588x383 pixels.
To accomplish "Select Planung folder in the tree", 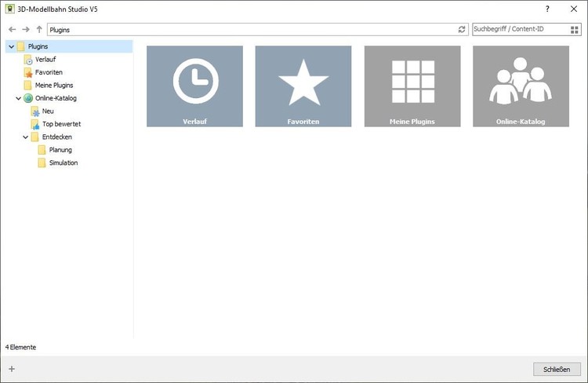I will pos(60,150).
